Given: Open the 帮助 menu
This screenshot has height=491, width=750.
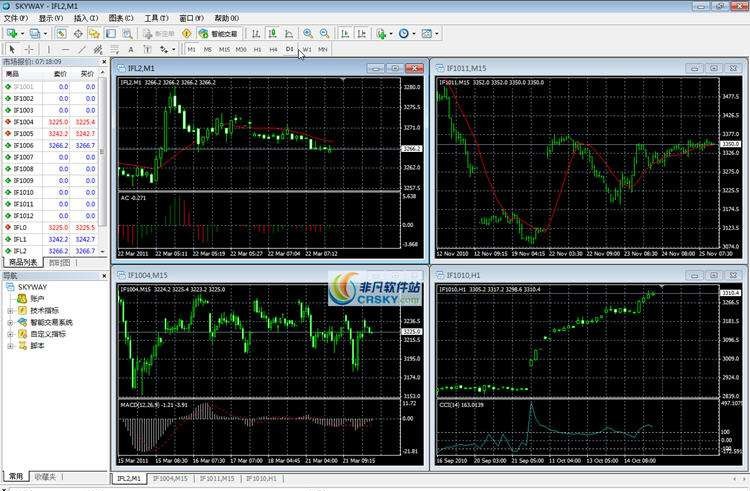Looking at the screenshot, I should [x=226, y=18].
